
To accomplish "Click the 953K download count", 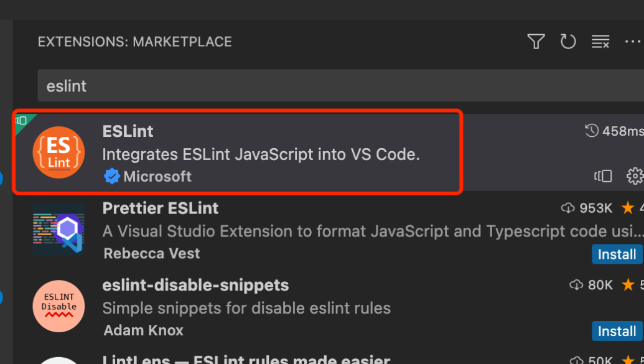I will click(x=596, y=208).
